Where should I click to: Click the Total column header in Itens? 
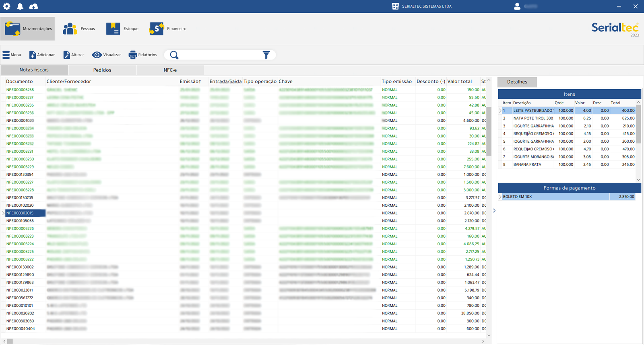[x=615, y=103]
